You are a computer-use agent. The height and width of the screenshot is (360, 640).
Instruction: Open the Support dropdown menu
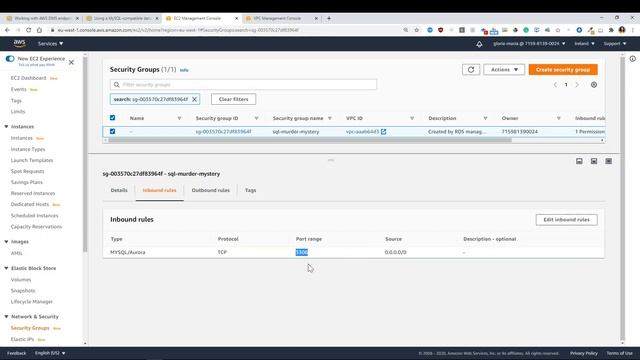(615, 44)
